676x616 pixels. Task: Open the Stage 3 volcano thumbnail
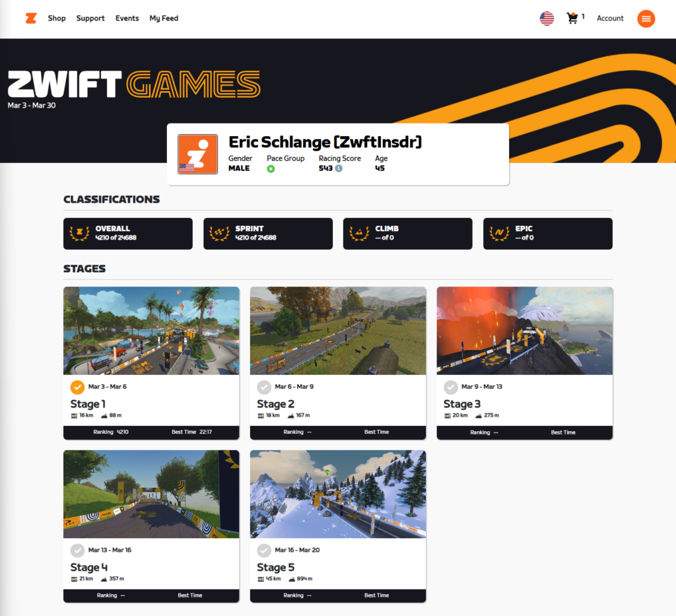click(524, 331)
